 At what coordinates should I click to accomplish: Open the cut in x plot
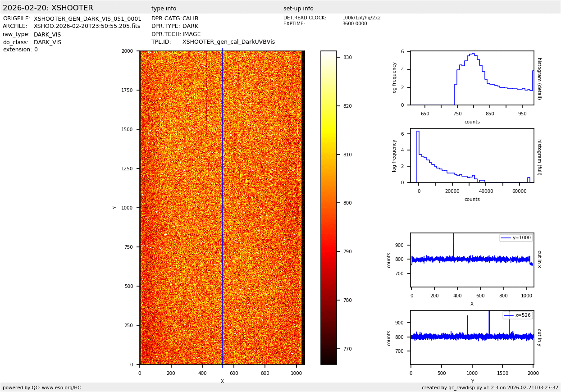472,260
